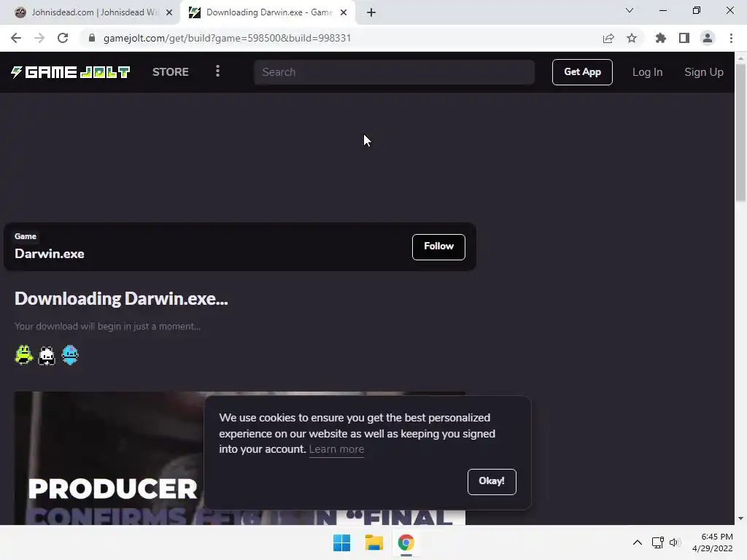Open the three-dot site menu
Image resolution: width=747 pixels, height=560 pixels.
pos(217,71)
